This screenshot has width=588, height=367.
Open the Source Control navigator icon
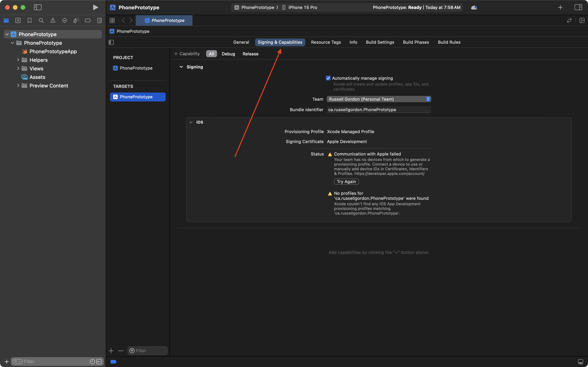click(x=18, y=20)
